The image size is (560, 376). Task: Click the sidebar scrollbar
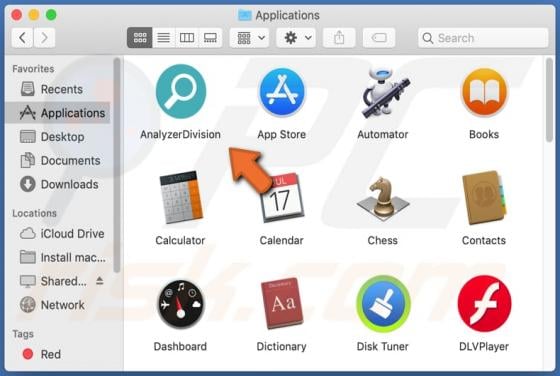click(x=116, y=165)
